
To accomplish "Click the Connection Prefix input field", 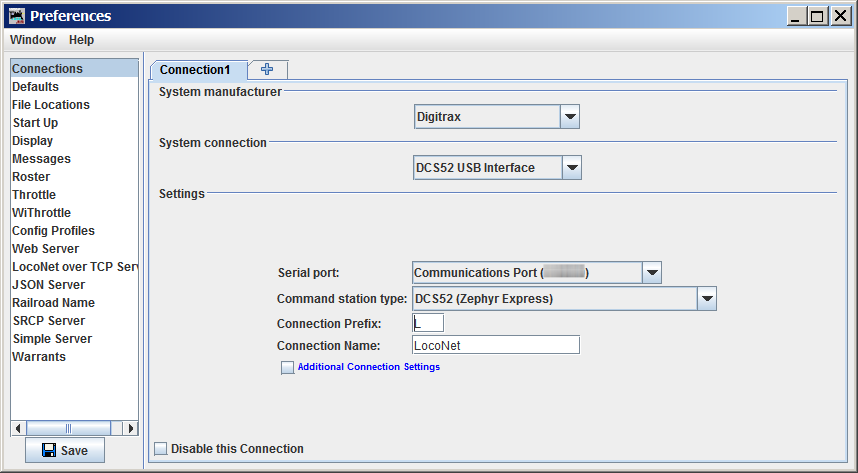I will (x=428, y=324).
